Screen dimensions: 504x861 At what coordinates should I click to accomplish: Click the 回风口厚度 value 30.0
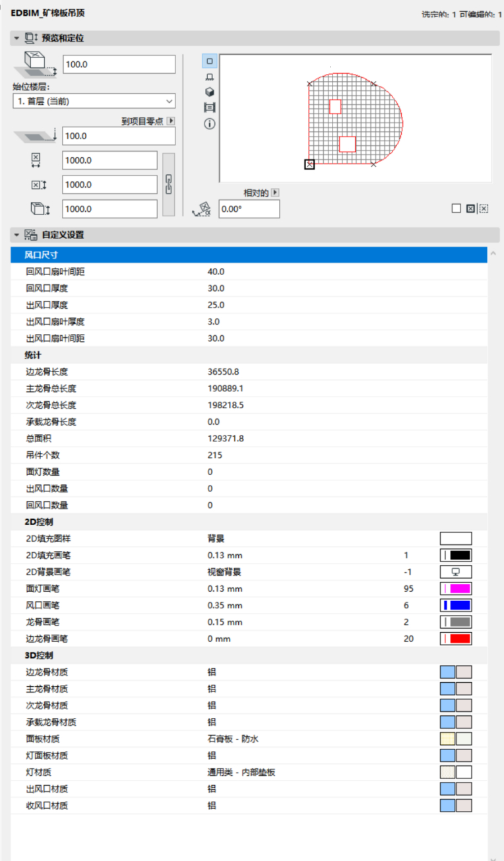pos(216,288)
